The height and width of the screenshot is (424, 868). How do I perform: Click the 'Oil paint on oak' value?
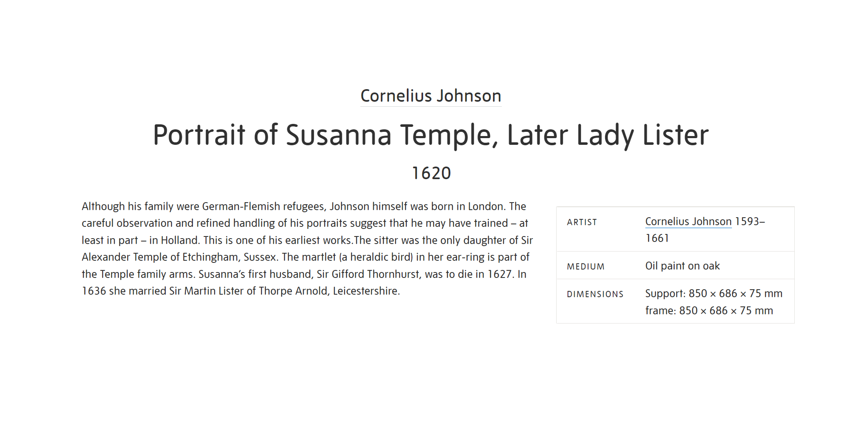click(682, 266)
